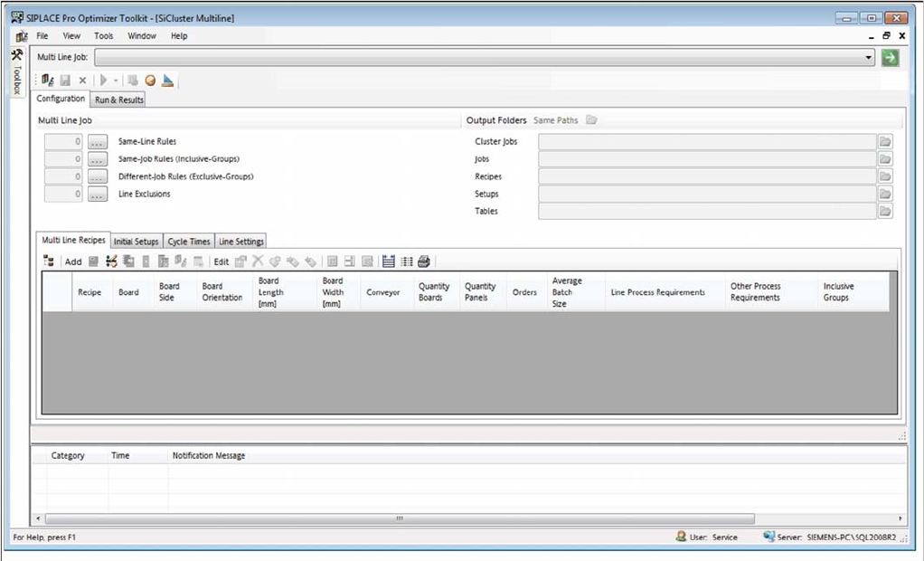Click the tree view icon left of Add
Viewport: 924px width, 561px height.
point(49,261)
